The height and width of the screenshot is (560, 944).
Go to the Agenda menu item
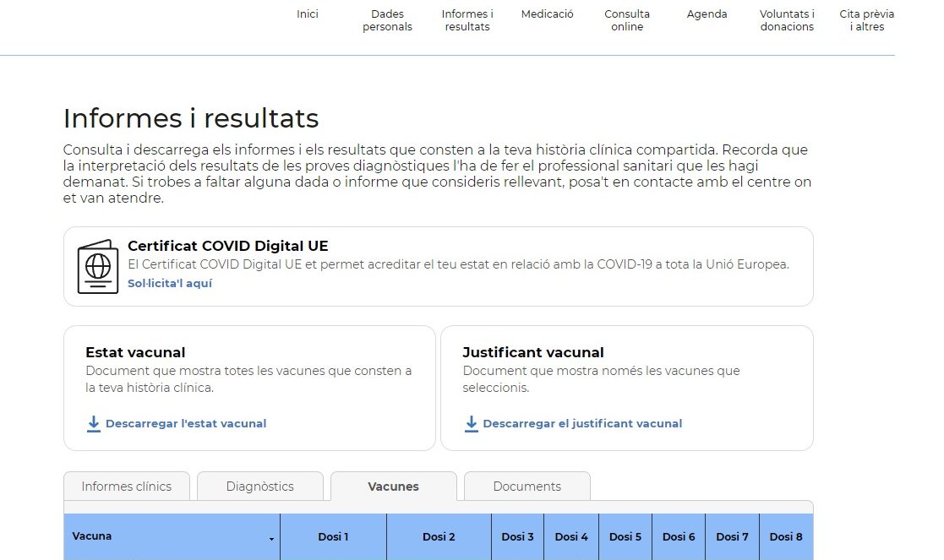pyautogui.click(x=707, y=14)
